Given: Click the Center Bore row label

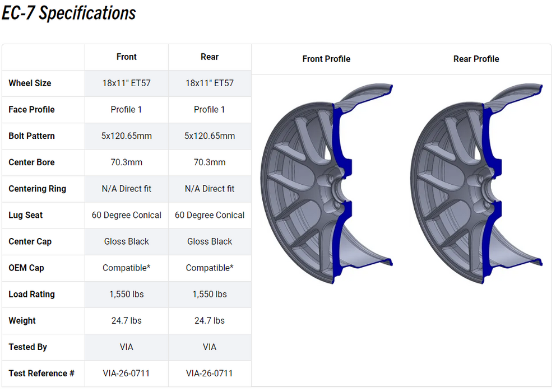Looking at the screenshot, I should [31, 162].
